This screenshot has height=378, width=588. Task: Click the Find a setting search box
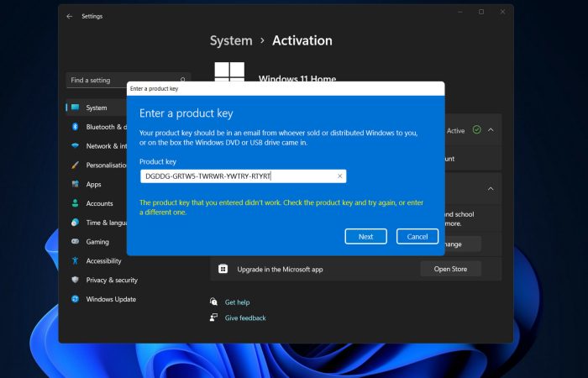pos(129,80)
